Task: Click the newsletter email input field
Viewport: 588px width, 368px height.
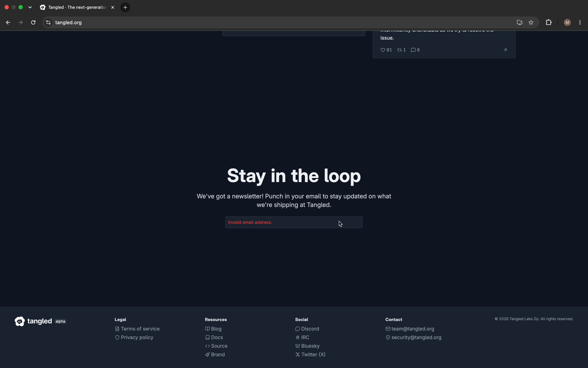Action: 294,222
